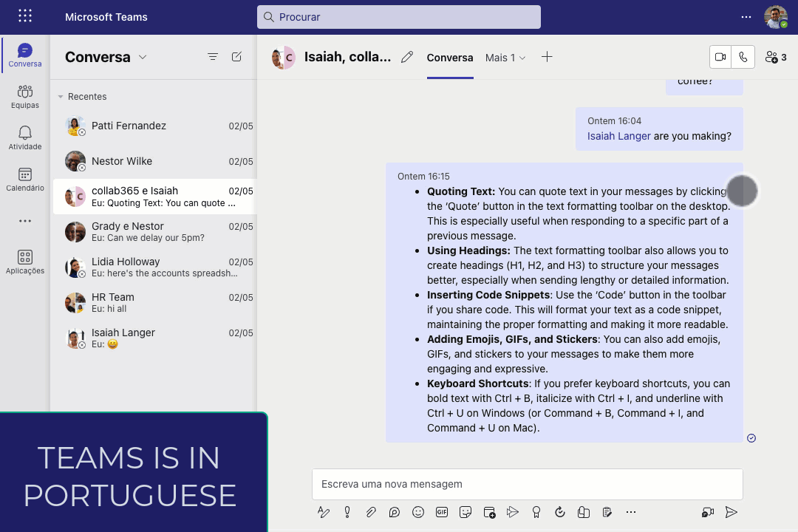Viewport: 798px width, 532px height.
Task: Open Isaiah Langer's profile link
Action: pyautogui.click(x=618, y=136)
